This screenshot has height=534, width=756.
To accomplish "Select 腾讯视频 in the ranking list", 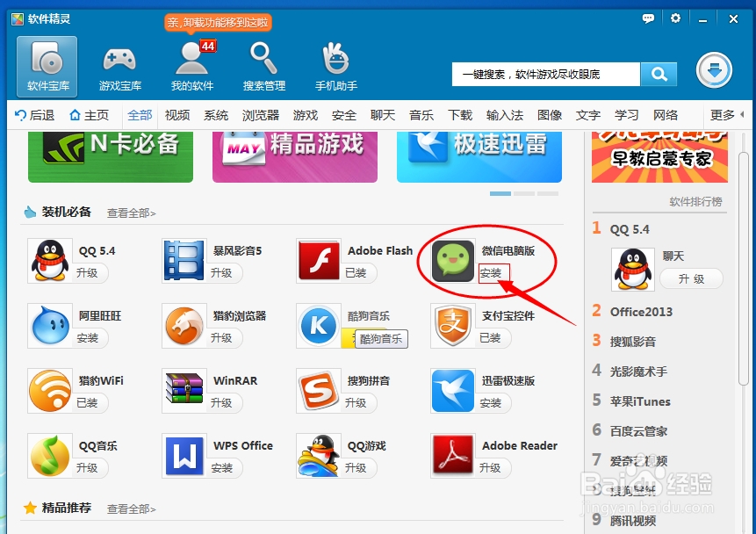I will pos(632,522).
